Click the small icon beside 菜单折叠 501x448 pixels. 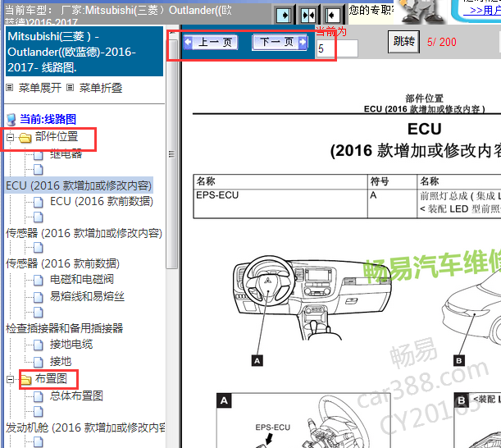[x=70, y=87]
